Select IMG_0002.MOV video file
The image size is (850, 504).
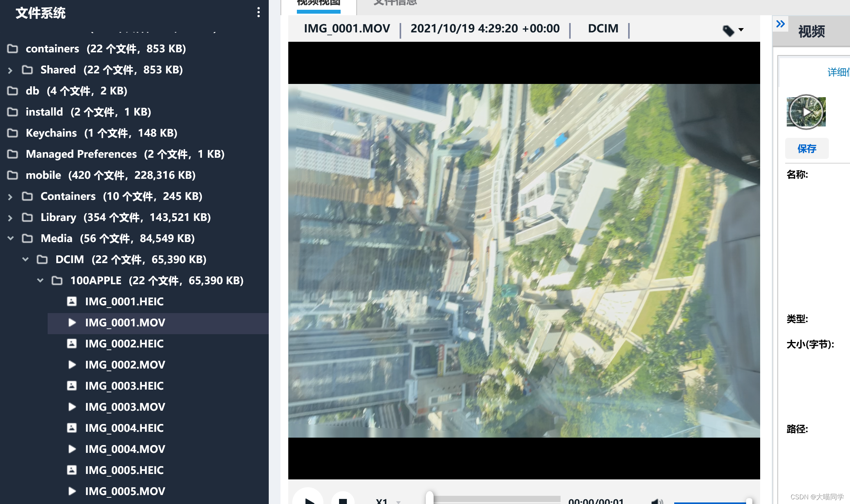click(125, 365)
